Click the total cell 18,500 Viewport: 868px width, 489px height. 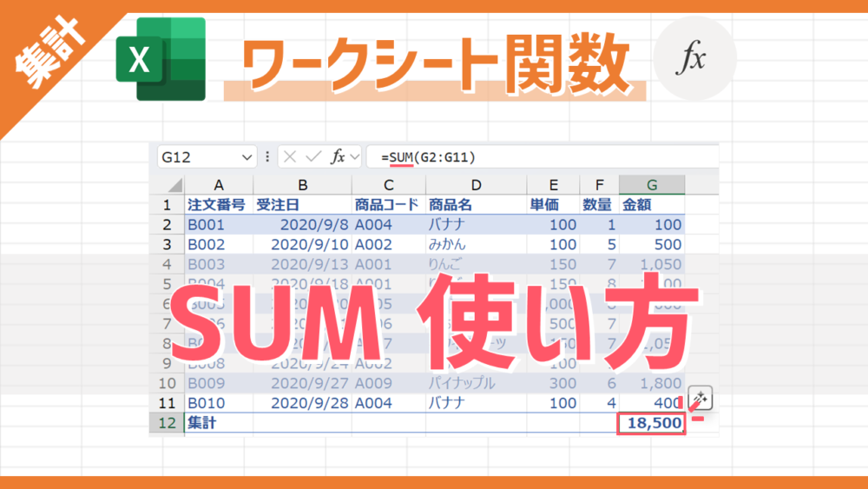pos(652,423)
